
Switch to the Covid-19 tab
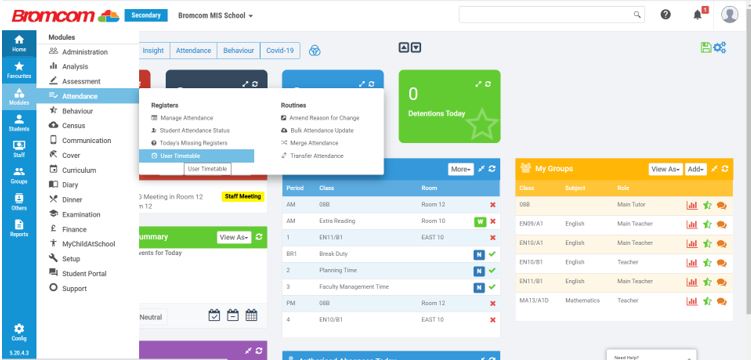(x=280, y=50)
